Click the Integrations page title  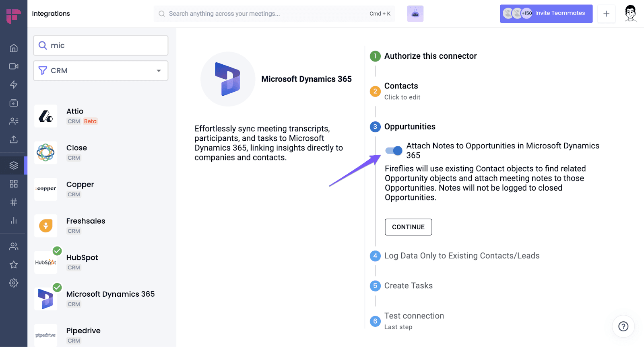point(51,14)
